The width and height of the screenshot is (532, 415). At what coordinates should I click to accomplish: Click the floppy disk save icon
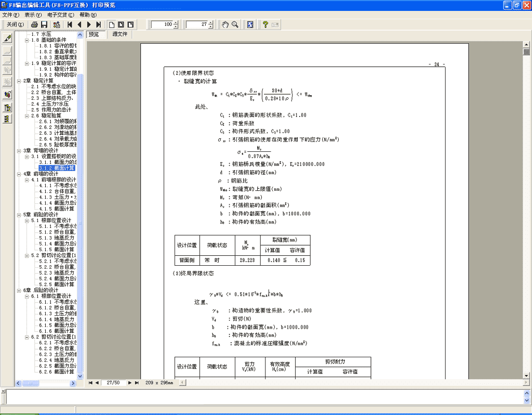44,24
